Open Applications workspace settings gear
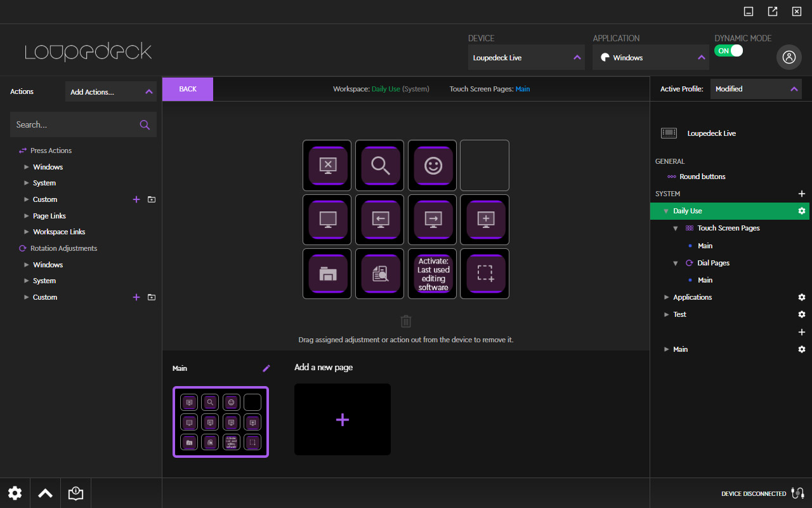This screenshot has width=812, height=508. click(802, 297)
